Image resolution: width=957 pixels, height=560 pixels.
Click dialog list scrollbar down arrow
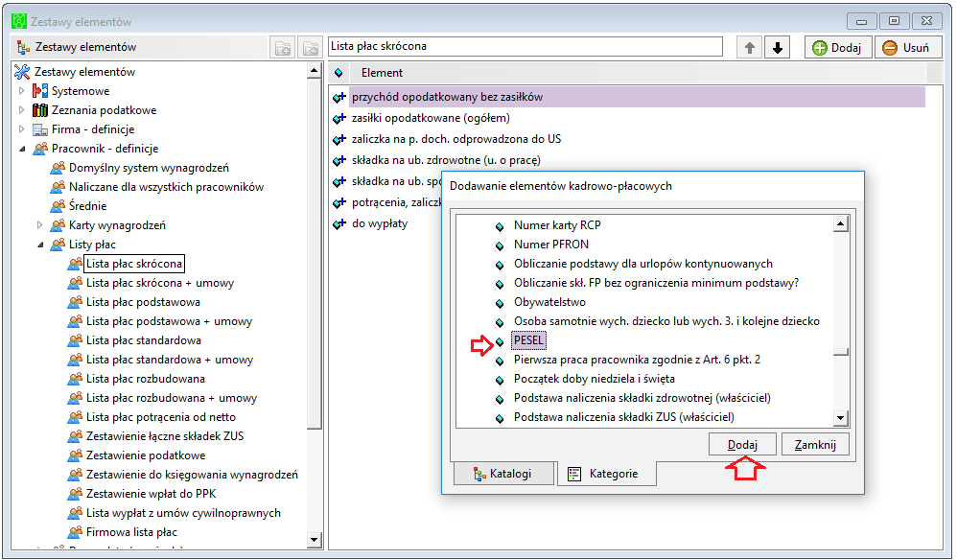click(840, 418)
